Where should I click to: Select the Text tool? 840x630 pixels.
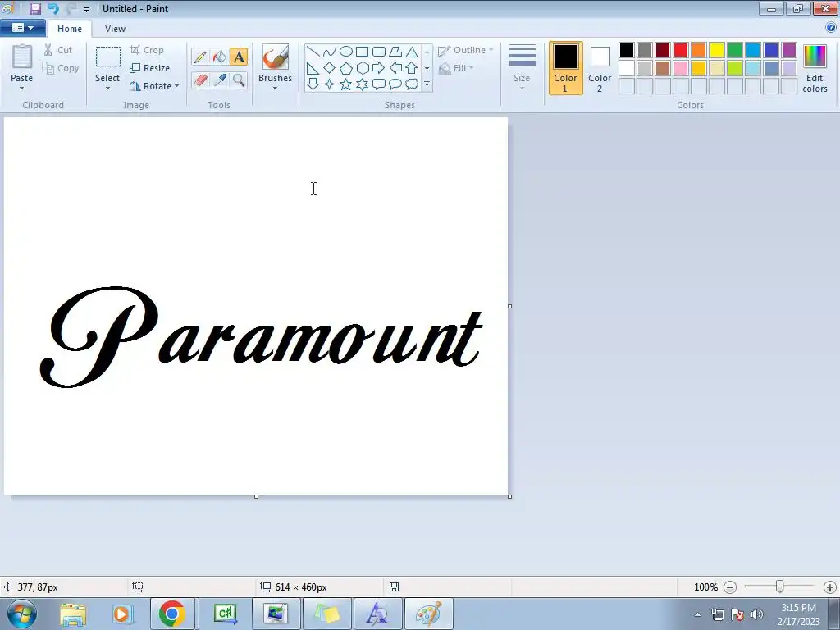(239, 57)
